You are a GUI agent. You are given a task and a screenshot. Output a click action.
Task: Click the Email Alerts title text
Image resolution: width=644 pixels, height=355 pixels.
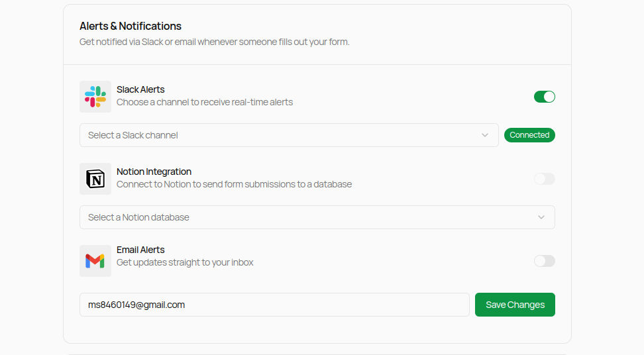(140, 250)
